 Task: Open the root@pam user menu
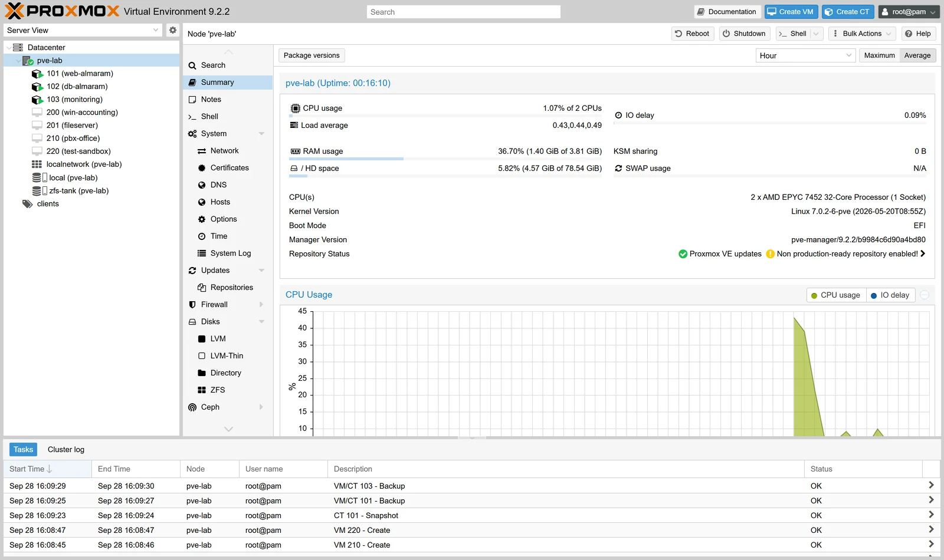[909, 12]
